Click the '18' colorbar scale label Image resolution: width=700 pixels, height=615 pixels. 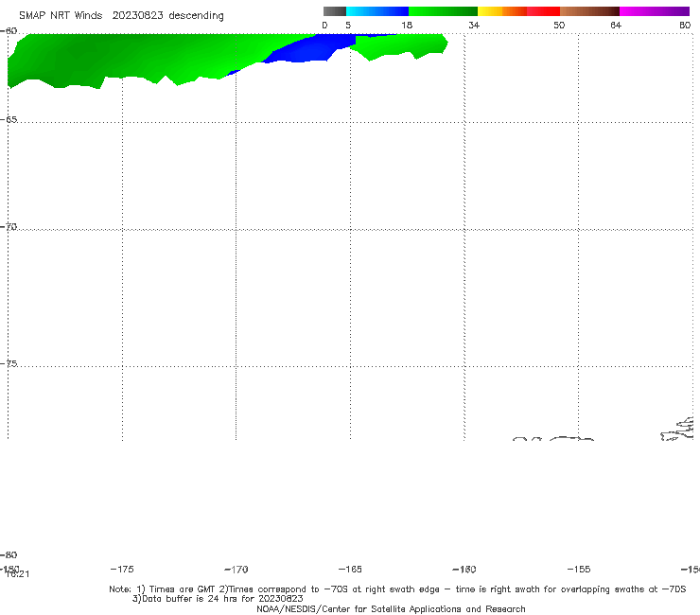click(x=407, y=25)
